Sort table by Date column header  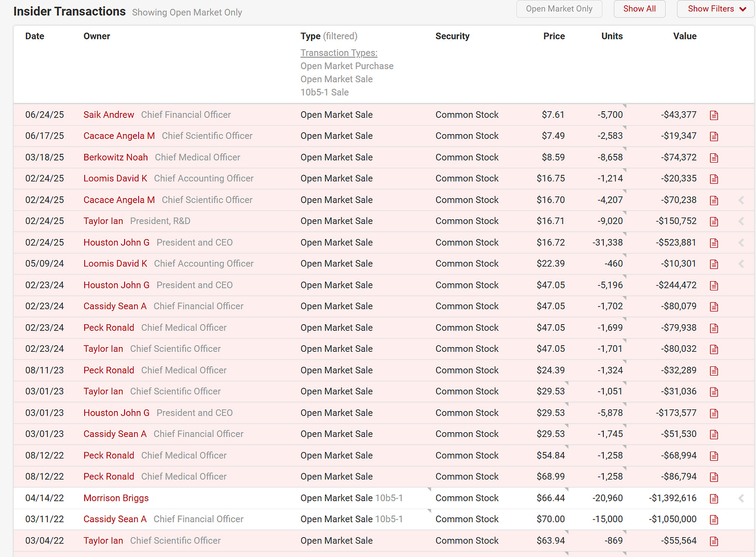(x=35, y=36)
